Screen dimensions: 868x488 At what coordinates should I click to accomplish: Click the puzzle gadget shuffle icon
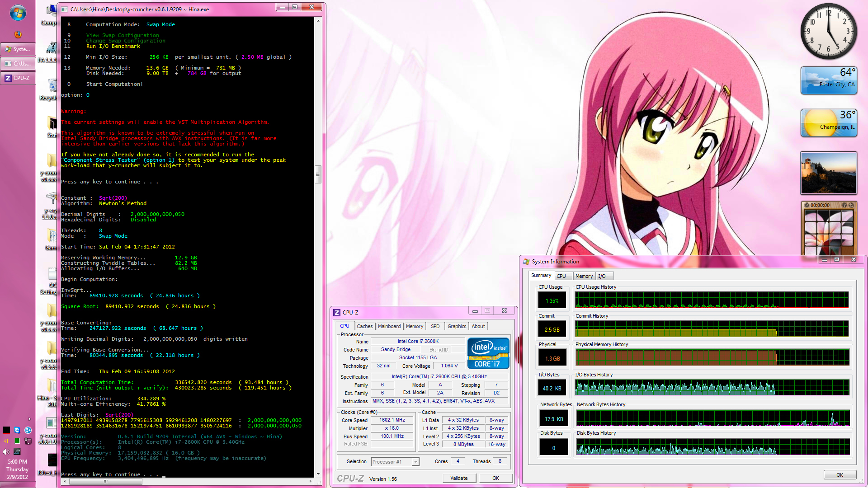pyautogui.click(x=851, y=205)
